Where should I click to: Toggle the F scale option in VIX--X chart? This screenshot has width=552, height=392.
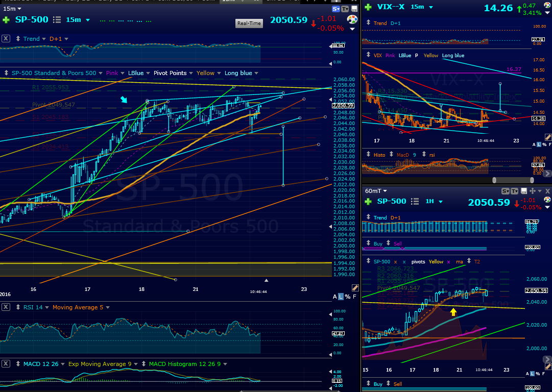(550, 144)
